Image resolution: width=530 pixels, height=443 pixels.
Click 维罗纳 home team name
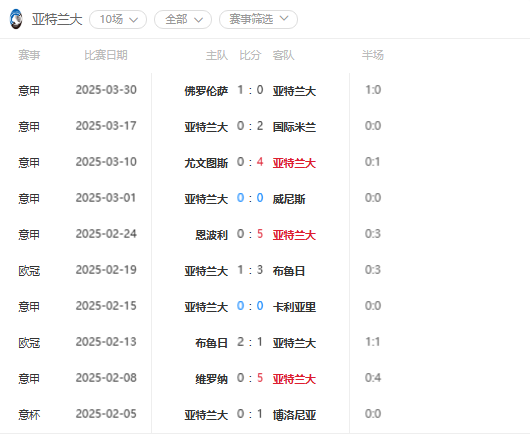click(x=211, y=379)
